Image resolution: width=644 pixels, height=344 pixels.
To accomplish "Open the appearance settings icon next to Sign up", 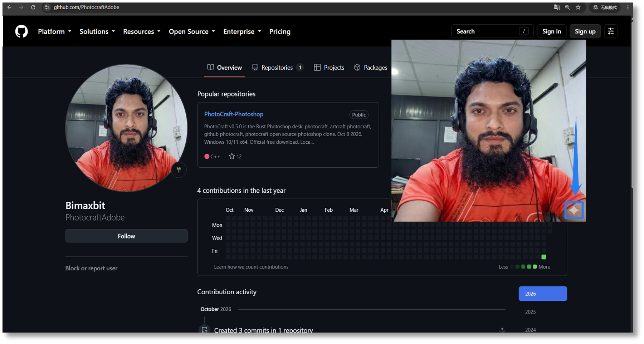I will pyautogui.click(x=611, y=31).
